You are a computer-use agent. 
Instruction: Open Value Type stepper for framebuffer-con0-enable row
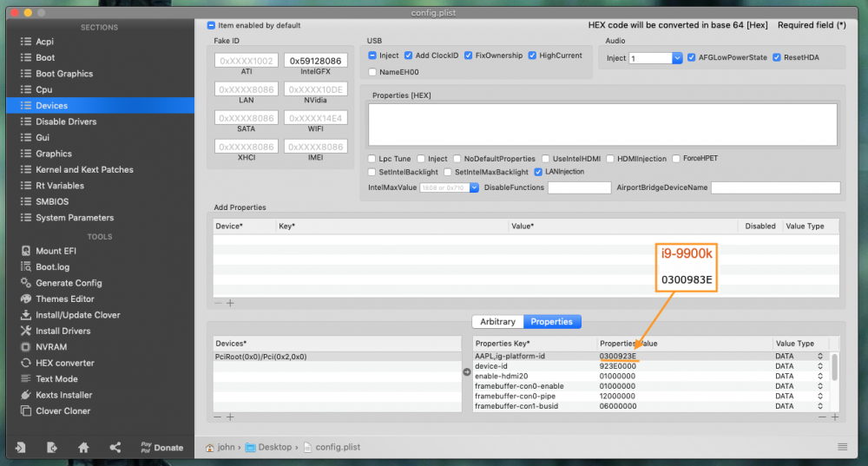click(820, 386)
